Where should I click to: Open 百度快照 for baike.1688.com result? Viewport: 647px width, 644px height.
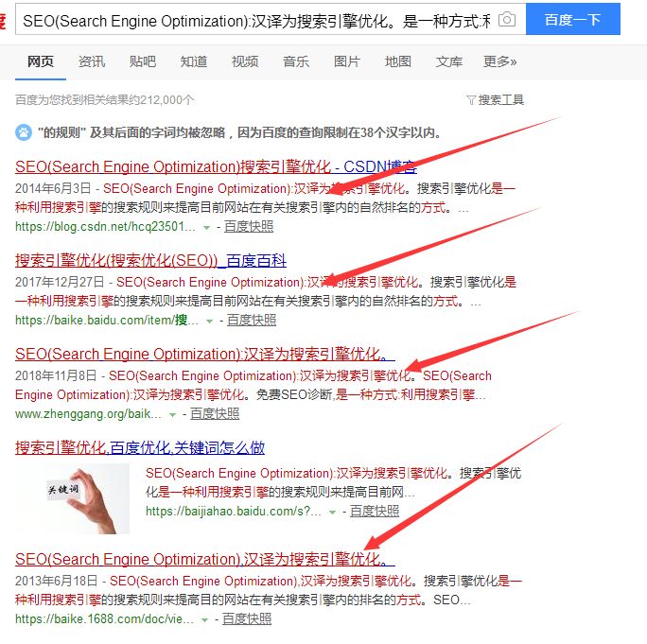[x=247, y=618]
